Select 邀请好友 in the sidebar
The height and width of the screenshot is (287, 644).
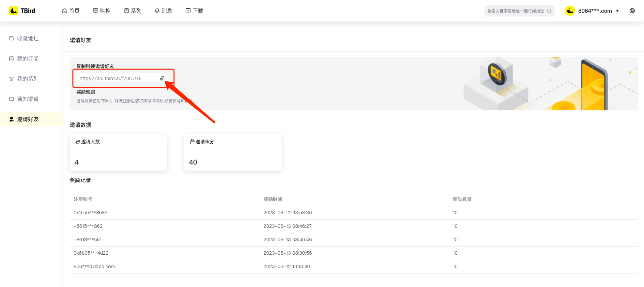click(x=28, y=119)
